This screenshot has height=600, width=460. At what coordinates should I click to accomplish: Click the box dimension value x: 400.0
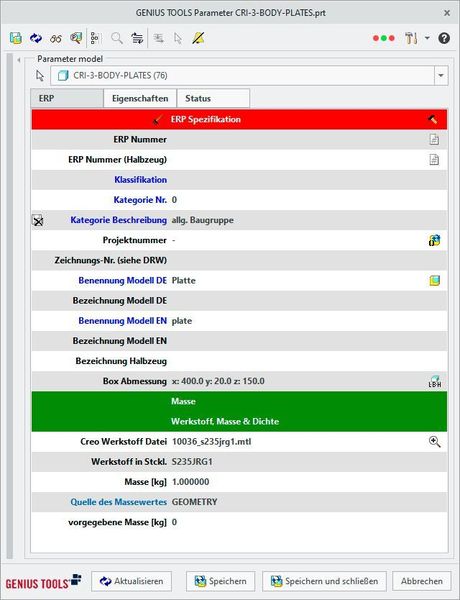218,381
